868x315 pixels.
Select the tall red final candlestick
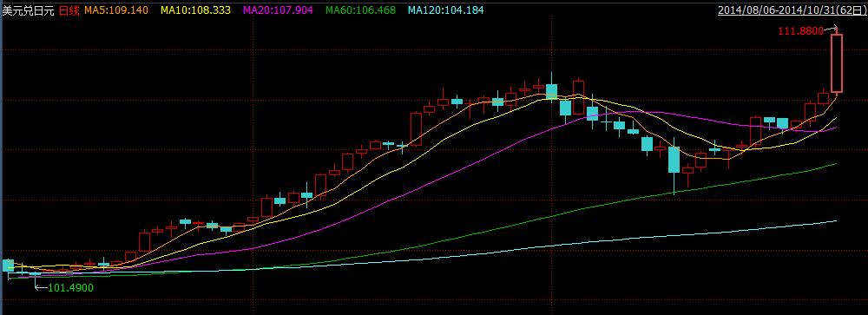coord(837,62)
